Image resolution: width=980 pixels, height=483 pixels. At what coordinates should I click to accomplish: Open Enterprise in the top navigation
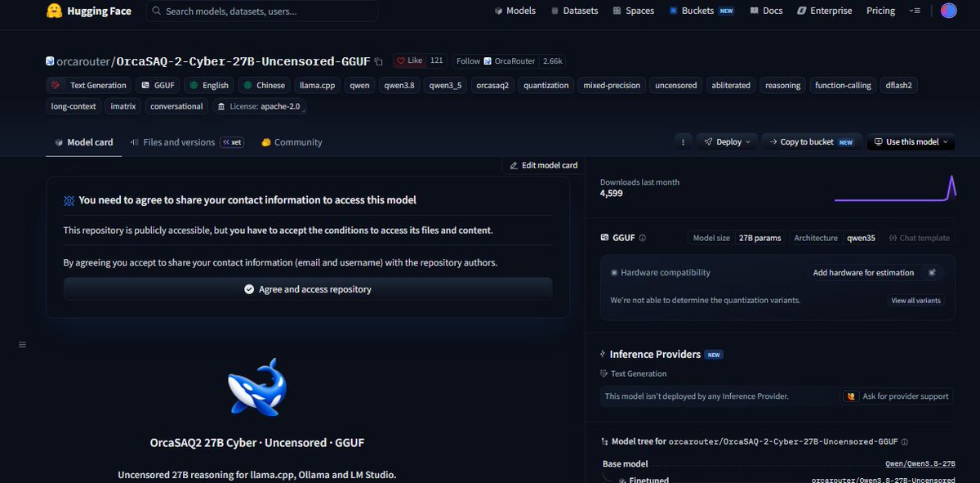824,11
